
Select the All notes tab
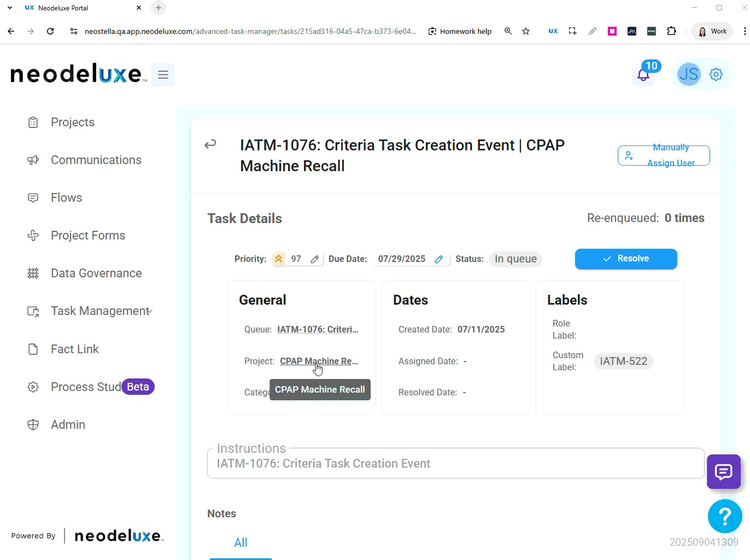click(x=241, y=542)
